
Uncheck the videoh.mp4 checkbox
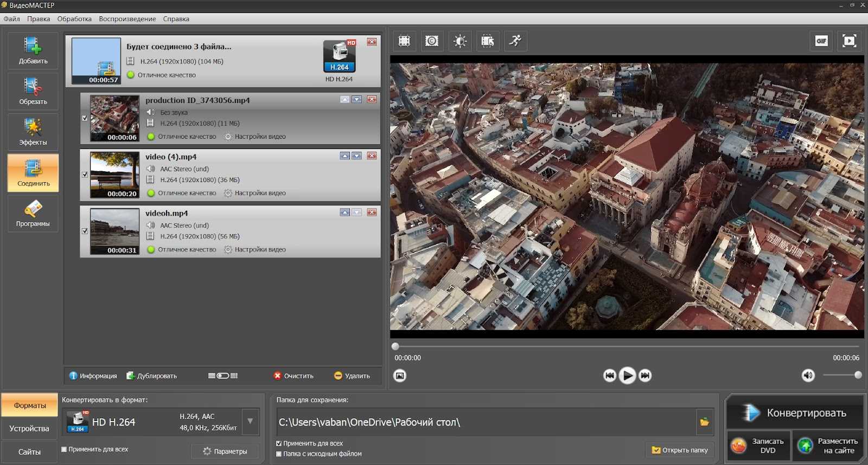click(85, 231)
